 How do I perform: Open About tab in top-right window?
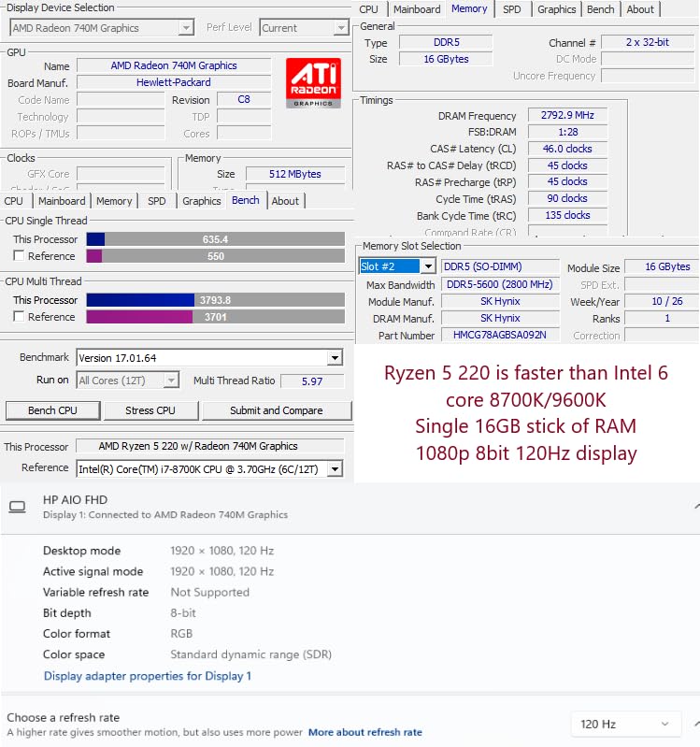tap(640, 9)
